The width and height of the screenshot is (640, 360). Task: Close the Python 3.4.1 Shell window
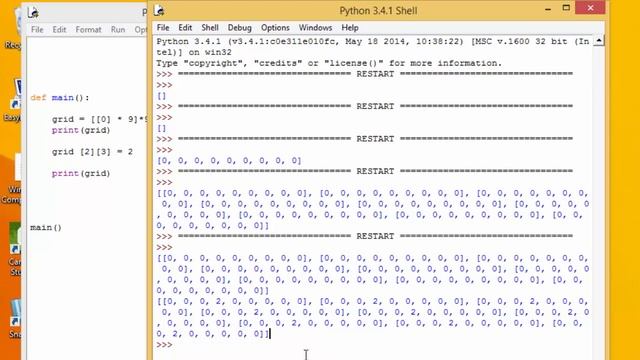[590, 8]
